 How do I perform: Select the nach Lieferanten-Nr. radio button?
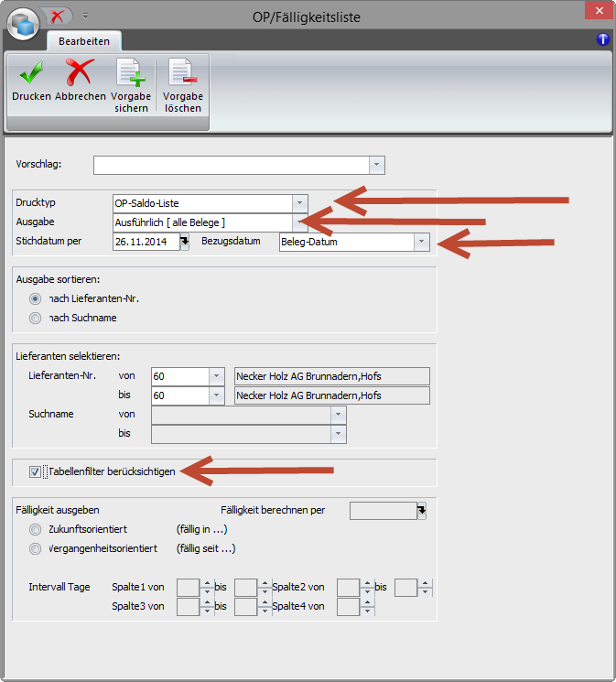click(x=36, y=298)
